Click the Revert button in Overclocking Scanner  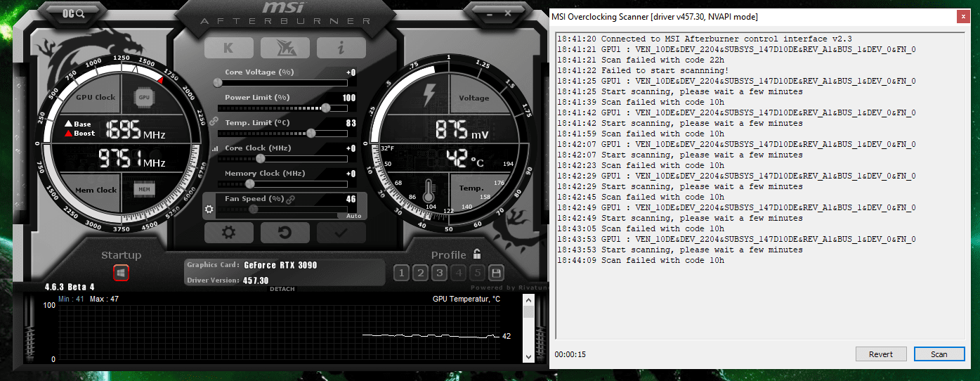pyautogui.click(x=881, y=354)
